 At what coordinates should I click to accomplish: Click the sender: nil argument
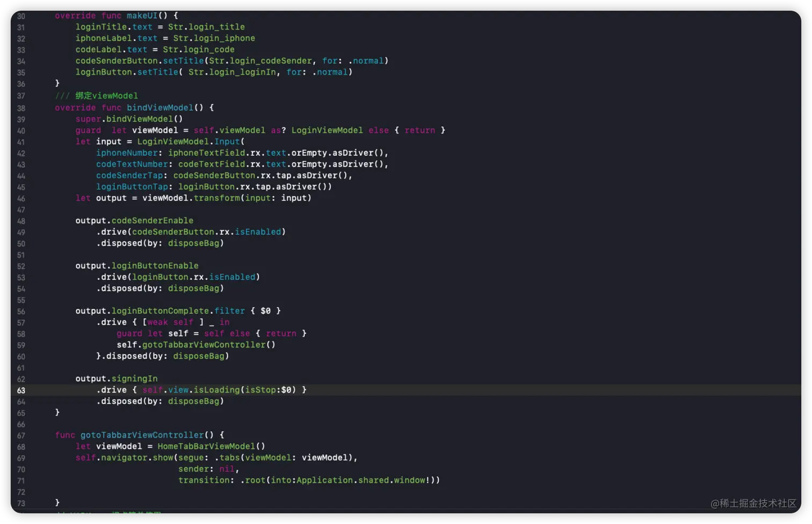(x=207, y=469)
